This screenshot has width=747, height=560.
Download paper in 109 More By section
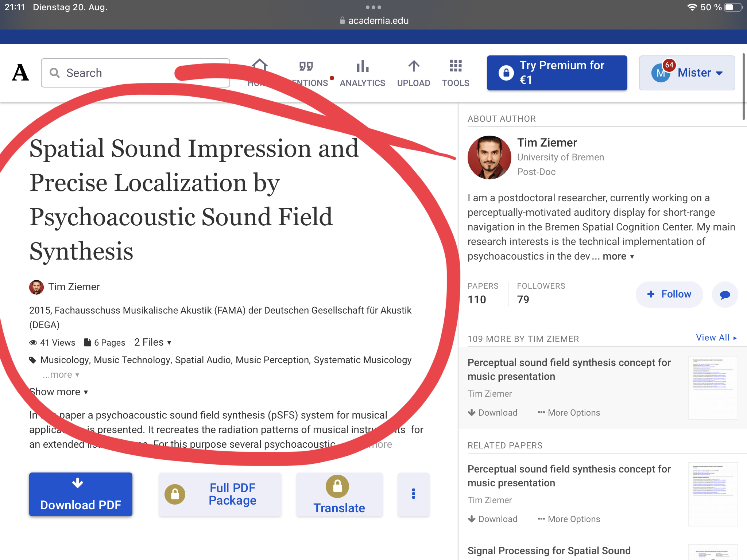[493, 413]
